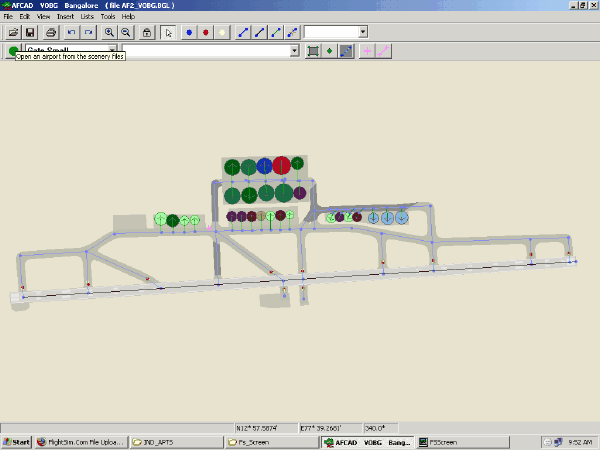600x450 pixels.
Task: Save the airport file using the floppy disk icon
Action: [x=30, y=32]
